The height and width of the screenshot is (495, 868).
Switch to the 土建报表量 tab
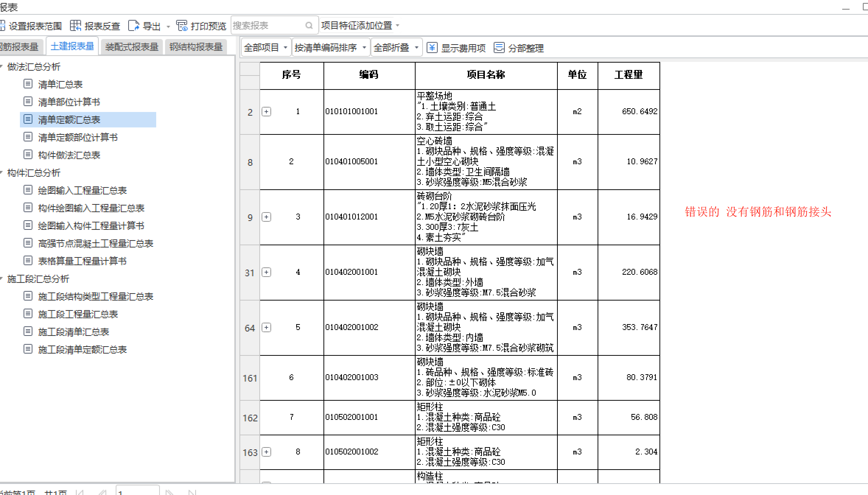(x=72, y=46)
